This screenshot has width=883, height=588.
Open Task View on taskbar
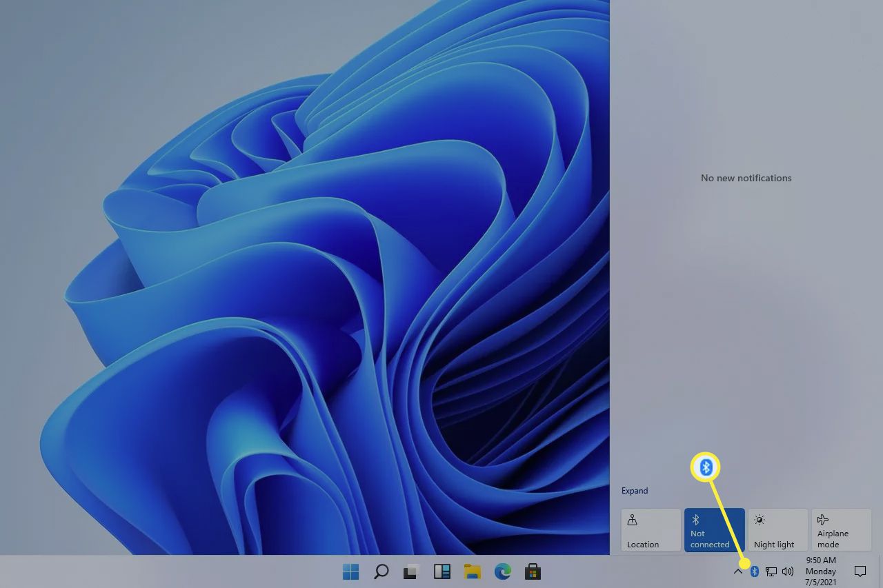pos(412,571)
